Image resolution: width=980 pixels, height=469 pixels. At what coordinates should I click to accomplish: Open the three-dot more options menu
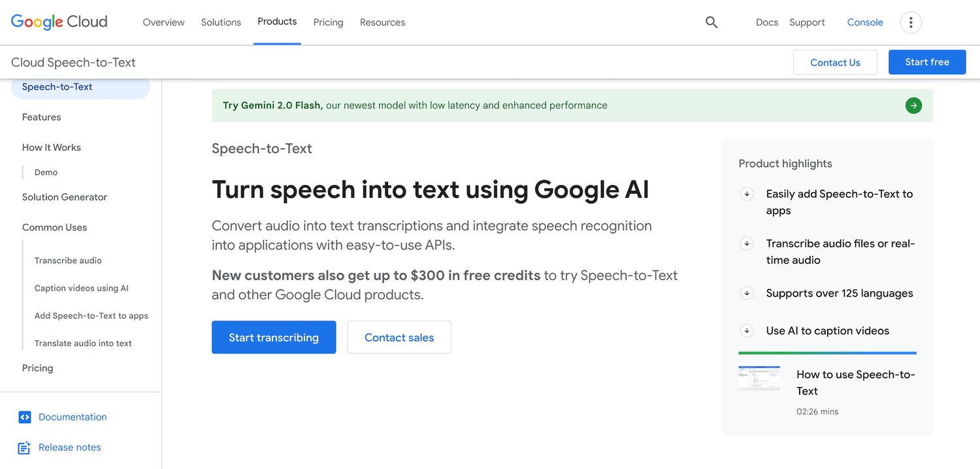(x=911, y=22)
